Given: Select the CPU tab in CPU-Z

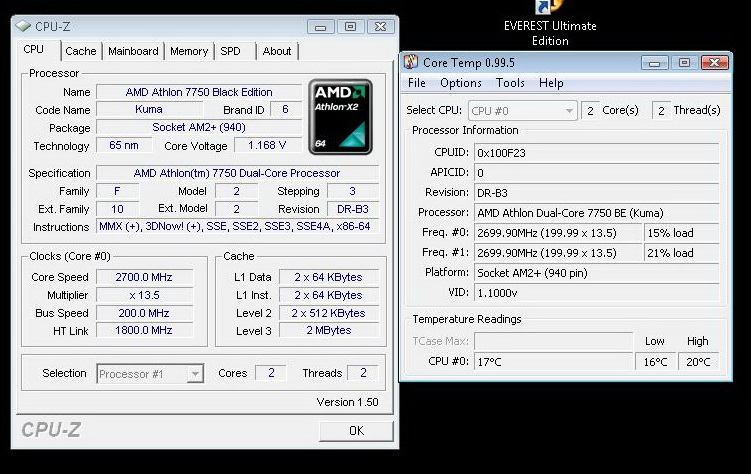Looking at the screenshot, I should [x=34, y=50].
